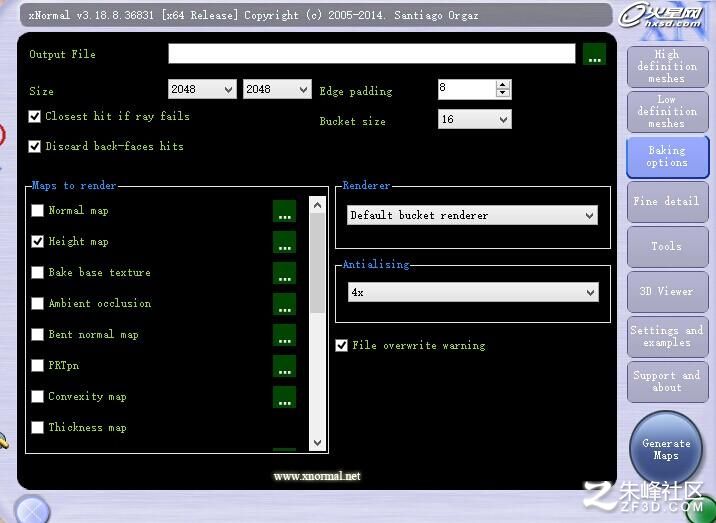Image resolution: width=716 pixels, height=523 pixels.
Task: Select Baking options tab
Action: pos(667,157)
